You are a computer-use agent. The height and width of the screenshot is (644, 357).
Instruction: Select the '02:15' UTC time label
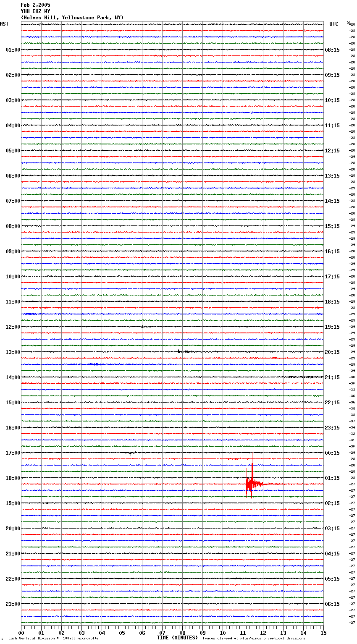(332, 503)
